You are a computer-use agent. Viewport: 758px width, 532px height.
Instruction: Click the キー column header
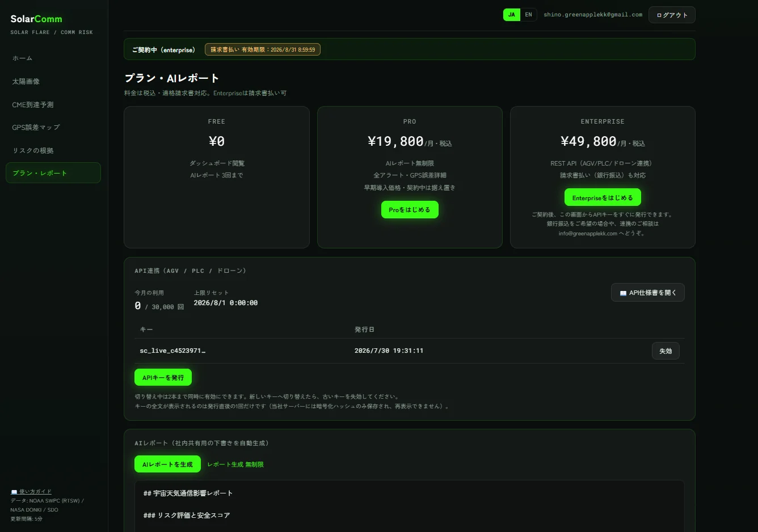(x=146, y=330)
